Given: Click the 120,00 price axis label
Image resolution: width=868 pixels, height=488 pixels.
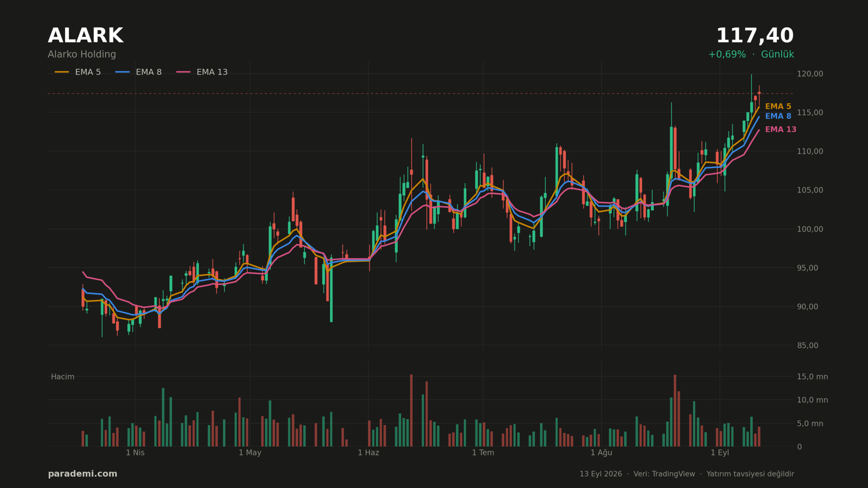Looking at the screenshot, I should (x=810, y=74).
